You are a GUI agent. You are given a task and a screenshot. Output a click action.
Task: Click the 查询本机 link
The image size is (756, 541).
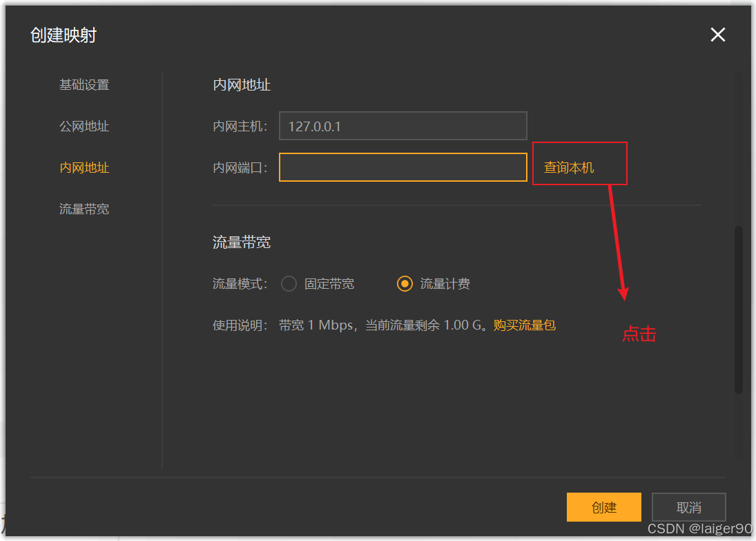pyautogui.click(x=569, y=168)
